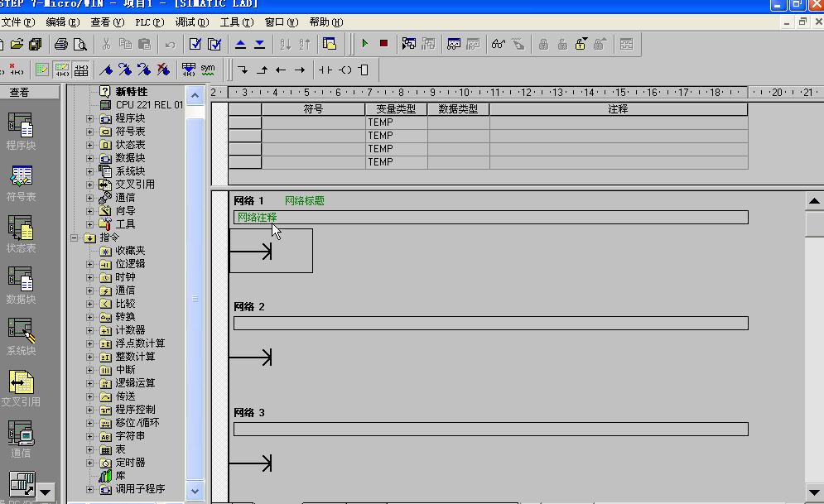This screenshot has width=824, height=504.
Task: Insert a contact using the toolbar icon
Action: click(x=325, y=70)
